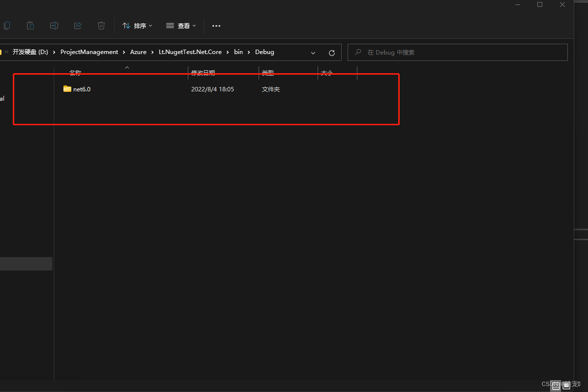Select the net6.0 folder icon
This screenshot has width=588, height=392.
pos(67,89)
